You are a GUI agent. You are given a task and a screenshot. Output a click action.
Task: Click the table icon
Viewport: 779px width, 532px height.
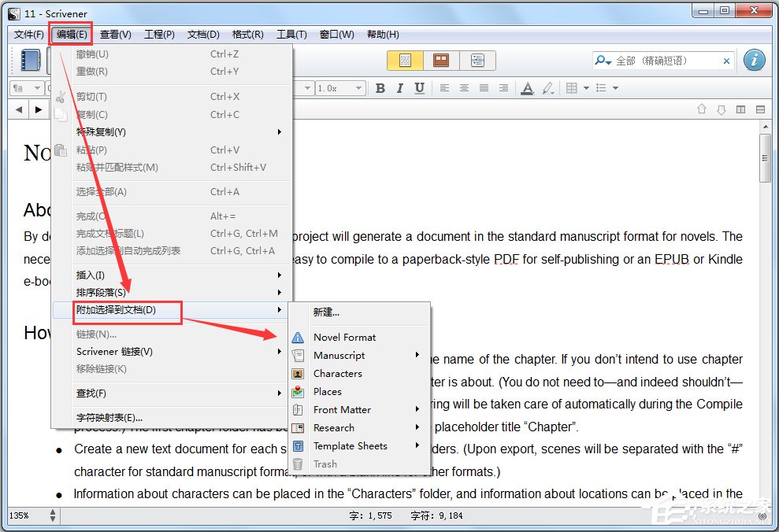tap(571, 88)
